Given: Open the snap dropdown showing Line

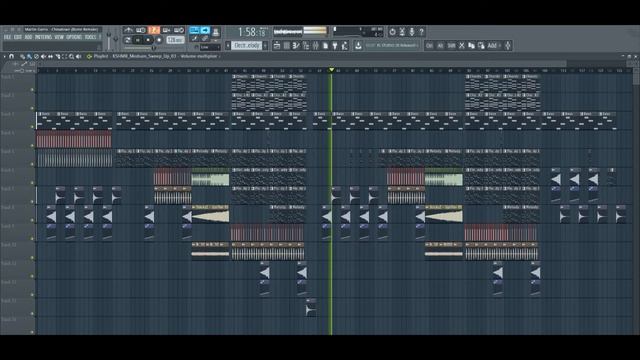Looking at the screenshot, I should (210, 47).
